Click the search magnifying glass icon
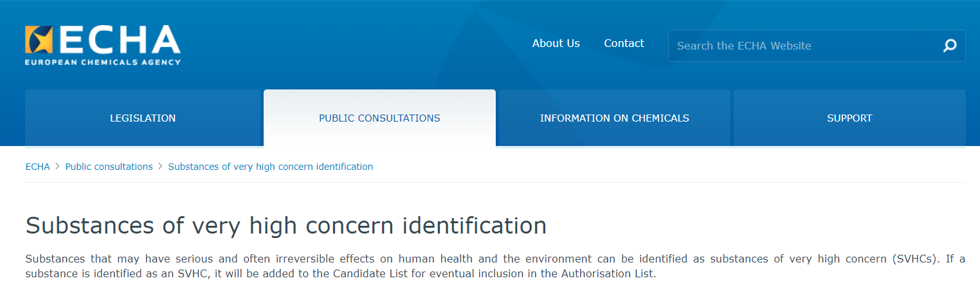Viewport: 980px width, 294px height. [949, 46]
